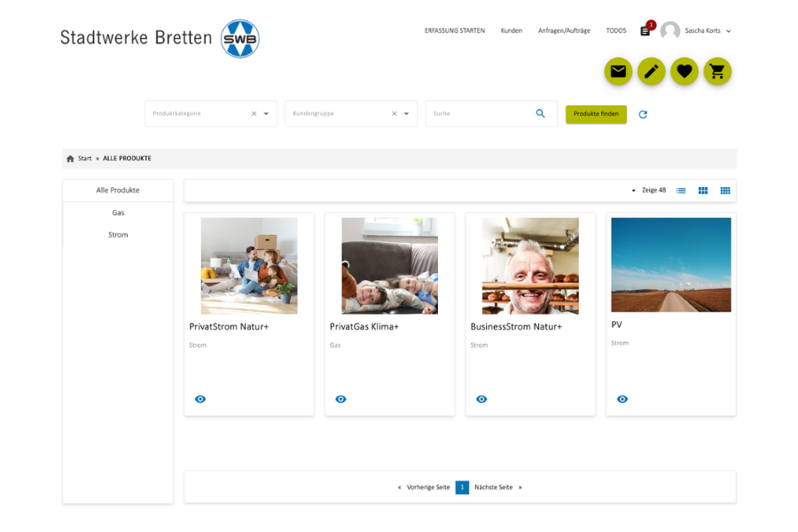View details eye for PrivatStrom Natur+
The height and width of the screenshot is (532, 798).
200,399
